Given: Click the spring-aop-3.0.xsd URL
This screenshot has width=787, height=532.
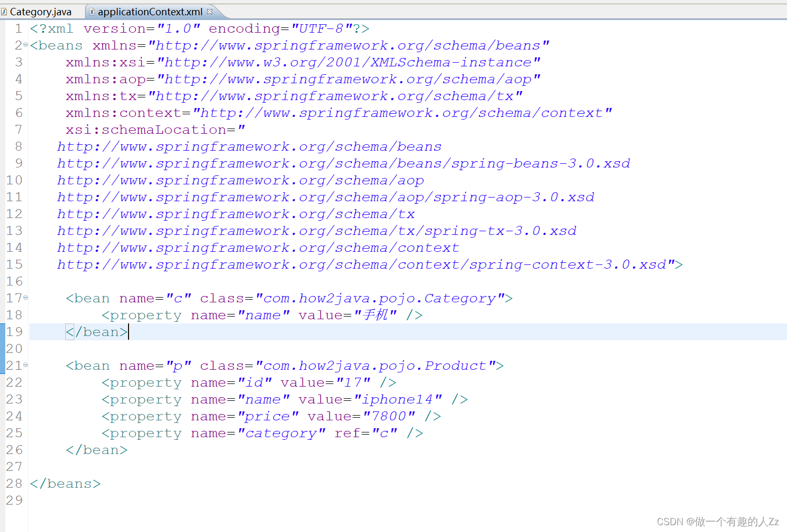Looking at the screenshot, I should coord(326,198).
